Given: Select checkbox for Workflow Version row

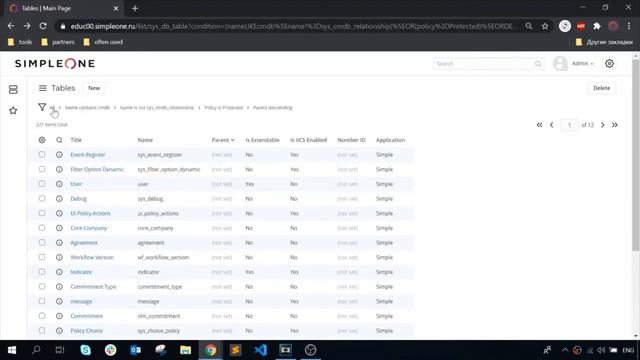Looking at the screenshot, I should (x=42, y=258).
